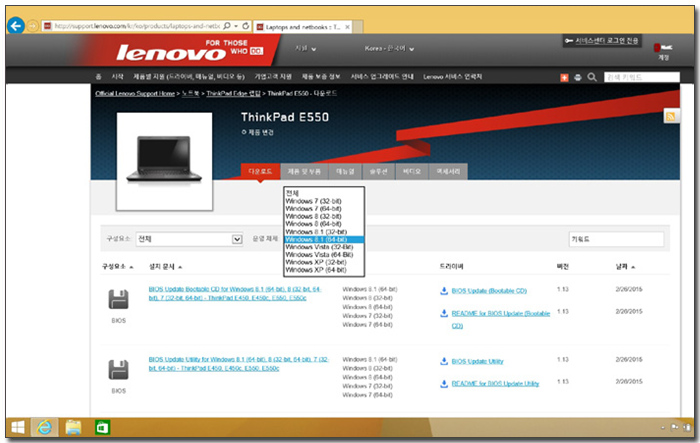Click the printer icon in the nav bar
Screen dimensions: 700x443
pyautogui.click(x=578, y=77)
